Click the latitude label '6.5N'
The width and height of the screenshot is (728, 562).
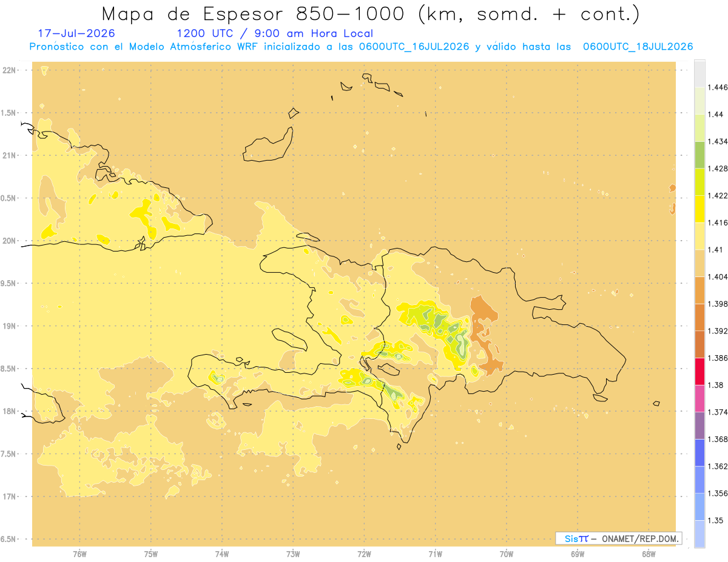click(x=8, y=539)
